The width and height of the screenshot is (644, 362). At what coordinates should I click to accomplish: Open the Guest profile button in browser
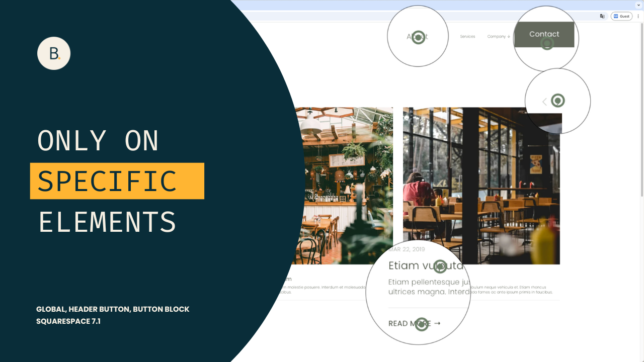[621, 16]
